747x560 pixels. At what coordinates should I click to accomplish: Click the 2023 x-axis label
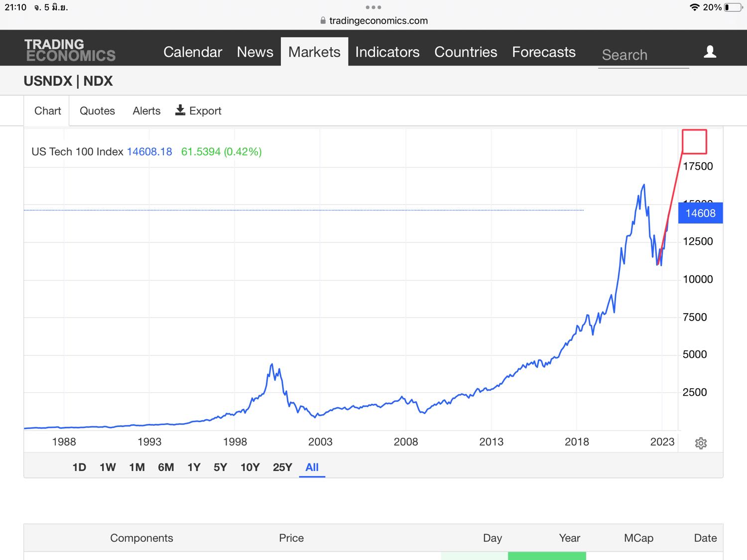(662, 442)
